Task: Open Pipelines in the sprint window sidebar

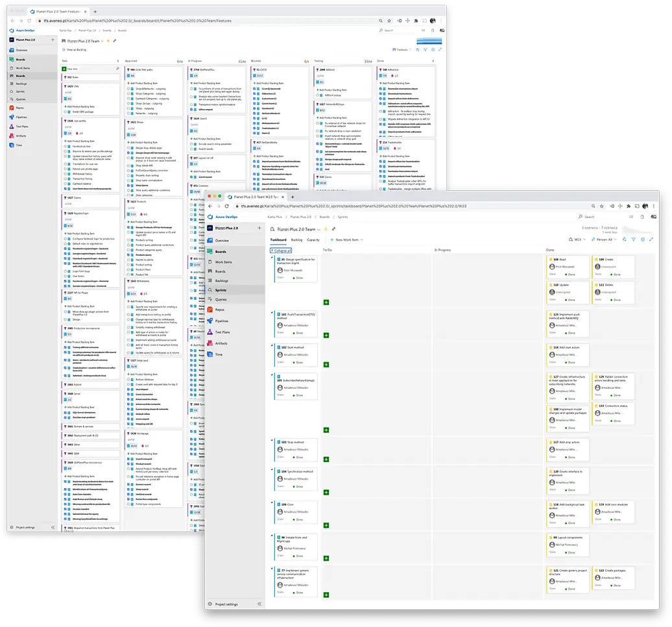Action: point(221,321)
